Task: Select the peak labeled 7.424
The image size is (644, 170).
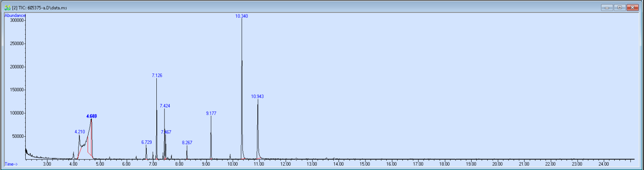Action: click(165, 106)
